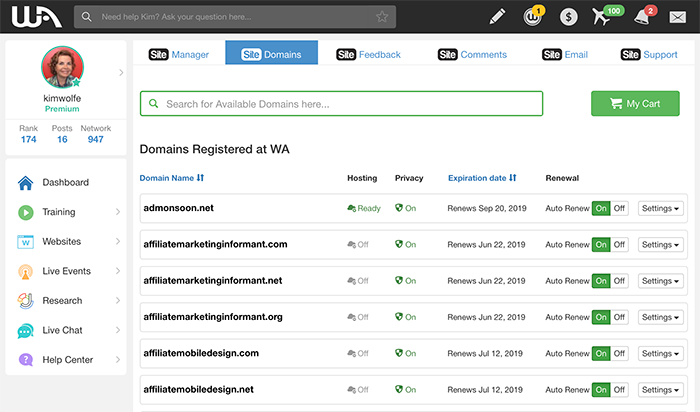Click the Network count 947
Screen dimensions: 700x412
[96, 139]
